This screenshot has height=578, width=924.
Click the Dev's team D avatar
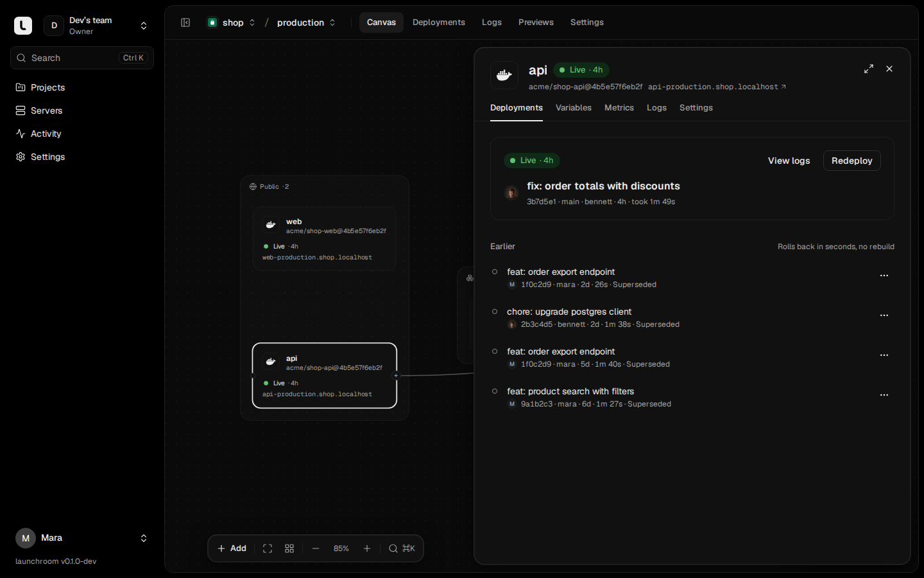(54, 26)
